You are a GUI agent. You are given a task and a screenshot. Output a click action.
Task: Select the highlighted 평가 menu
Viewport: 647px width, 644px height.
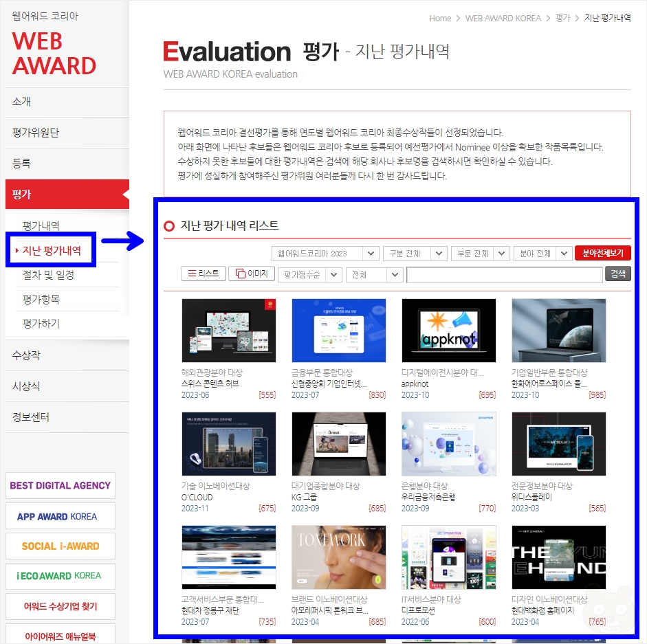tap(67, 194)
